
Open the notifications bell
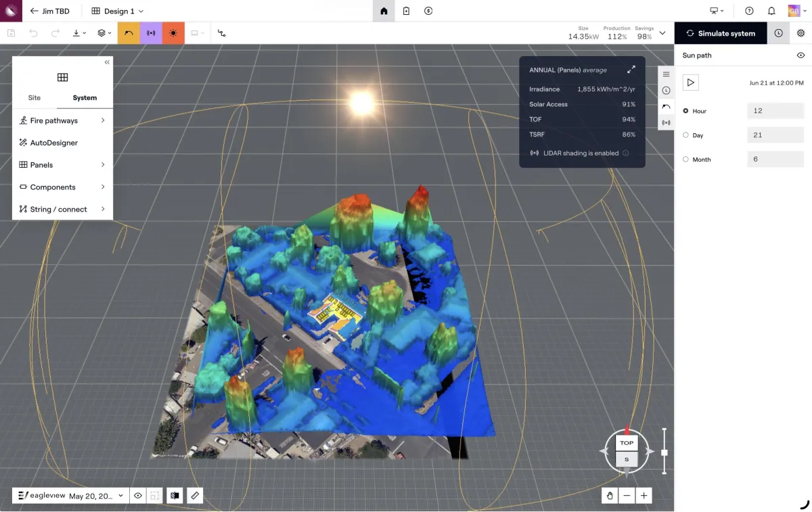(771, 11)
